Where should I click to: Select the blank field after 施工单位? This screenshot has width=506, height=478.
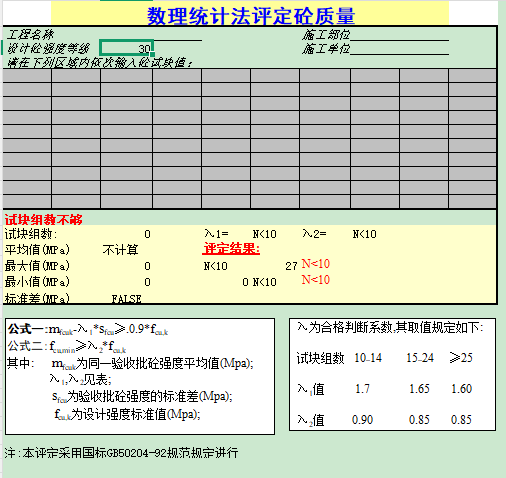[x=399, y=49]
